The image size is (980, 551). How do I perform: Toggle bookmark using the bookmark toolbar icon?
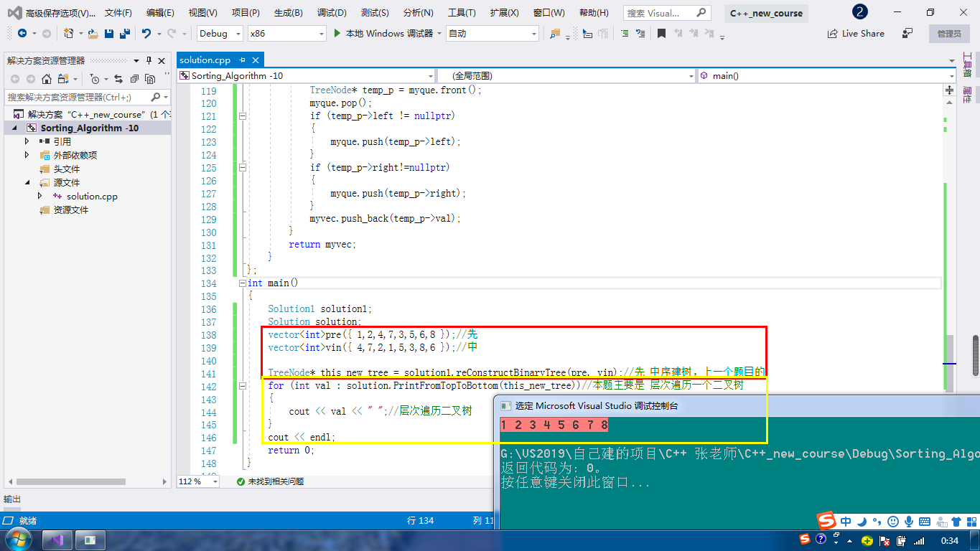tap(661, 34)
